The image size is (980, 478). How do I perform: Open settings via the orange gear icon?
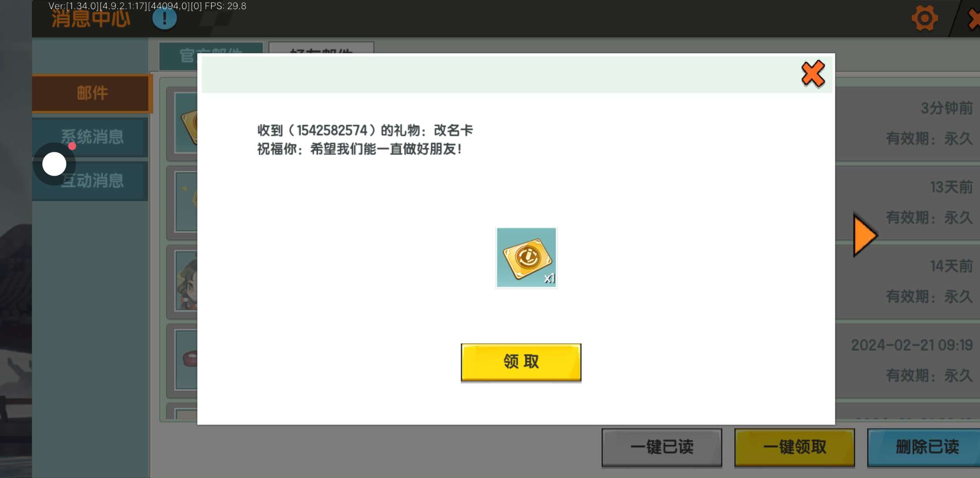924,19
